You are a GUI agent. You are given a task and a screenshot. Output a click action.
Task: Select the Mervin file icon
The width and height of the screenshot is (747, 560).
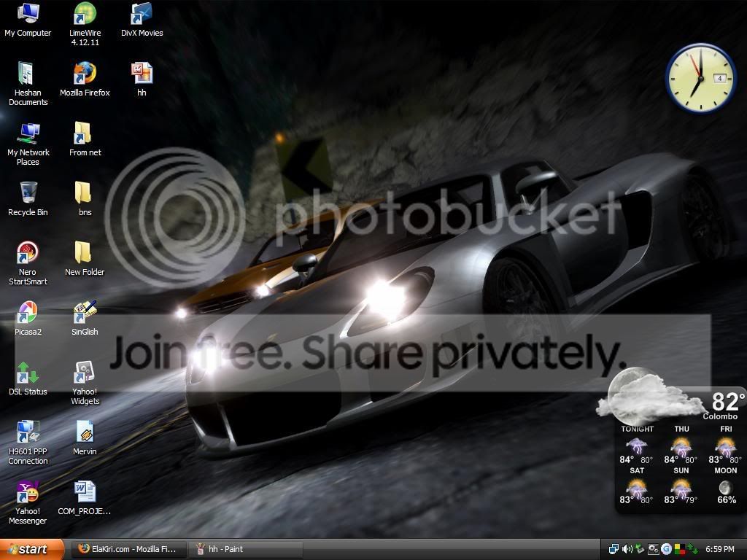(x=85, y=438)
